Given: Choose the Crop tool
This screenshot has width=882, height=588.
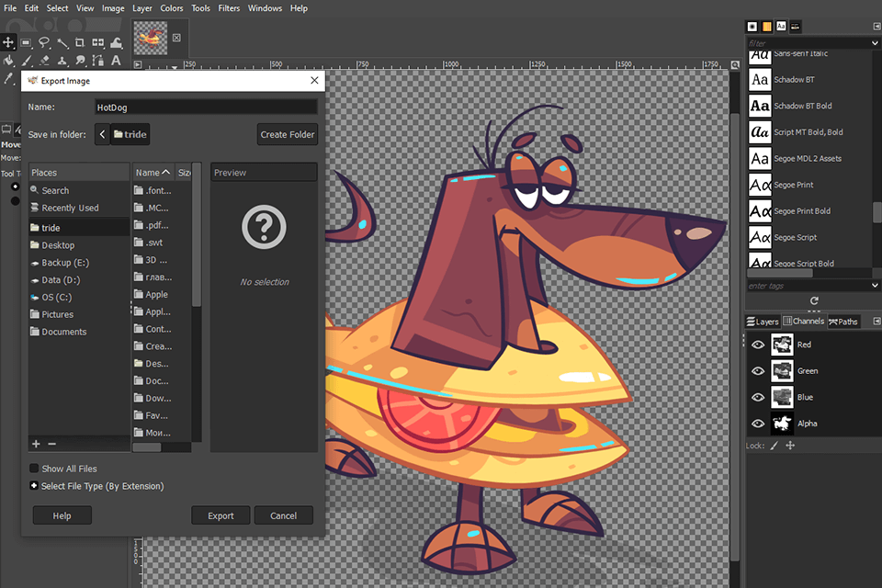Looking at the screenshot, I should [80, 42].
